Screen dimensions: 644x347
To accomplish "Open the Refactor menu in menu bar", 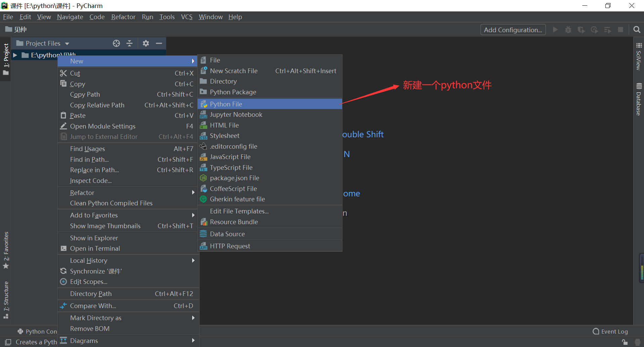I will pyautogui.click(x=123, y=17).
